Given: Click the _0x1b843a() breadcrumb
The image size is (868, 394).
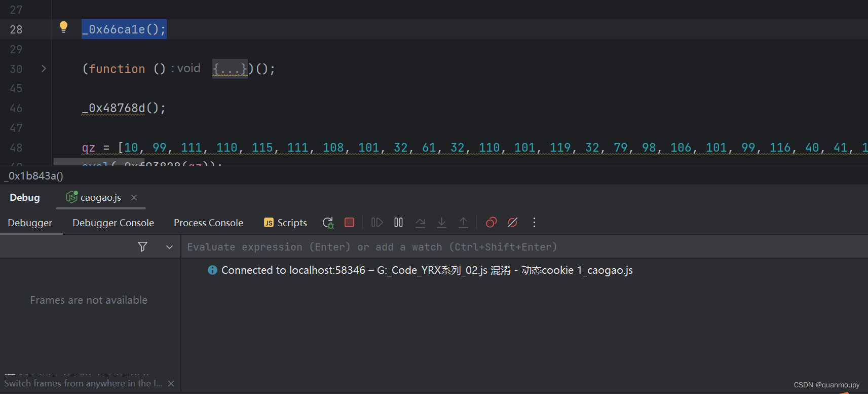Looking at the screenshot, I should click(34, 176).
